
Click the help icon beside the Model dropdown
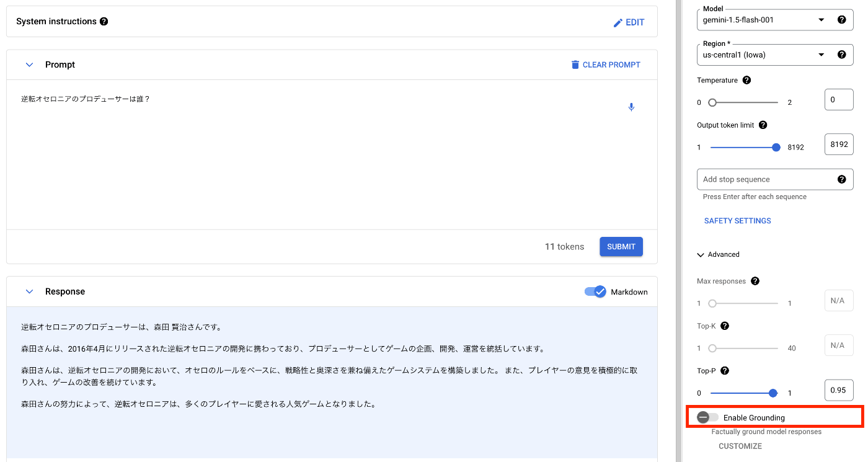click(841, 20)
